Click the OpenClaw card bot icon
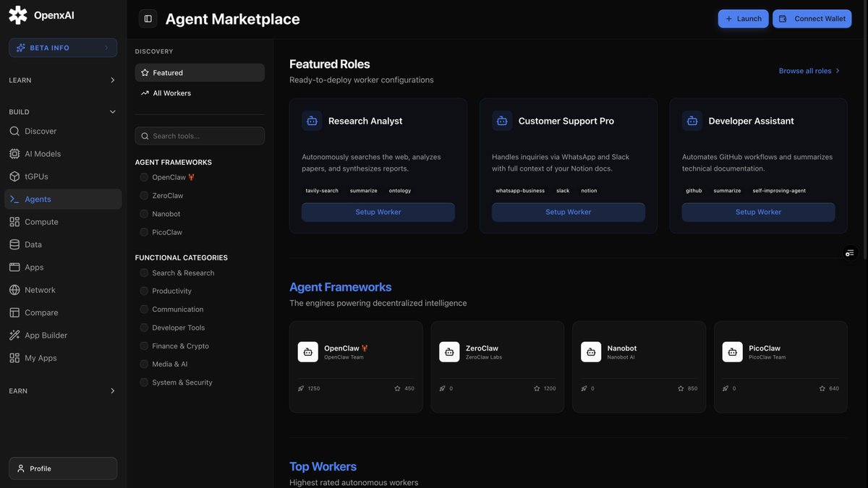Viewport: 868px width, 488px height. 308,352
